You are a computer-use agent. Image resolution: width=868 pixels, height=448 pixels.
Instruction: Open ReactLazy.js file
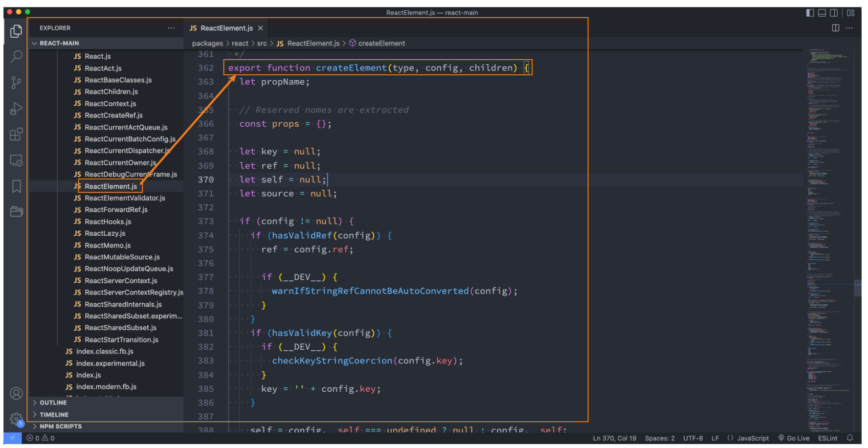106,233
